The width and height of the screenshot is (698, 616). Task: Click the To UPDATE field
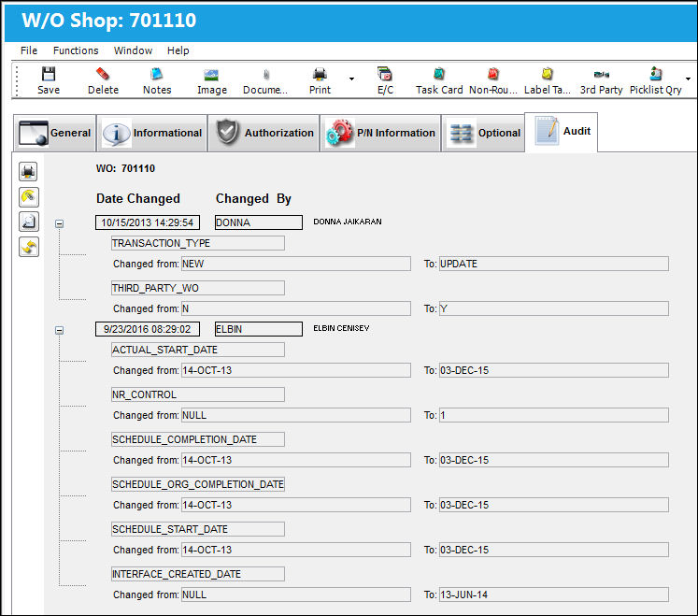click(x=554, y=264)
